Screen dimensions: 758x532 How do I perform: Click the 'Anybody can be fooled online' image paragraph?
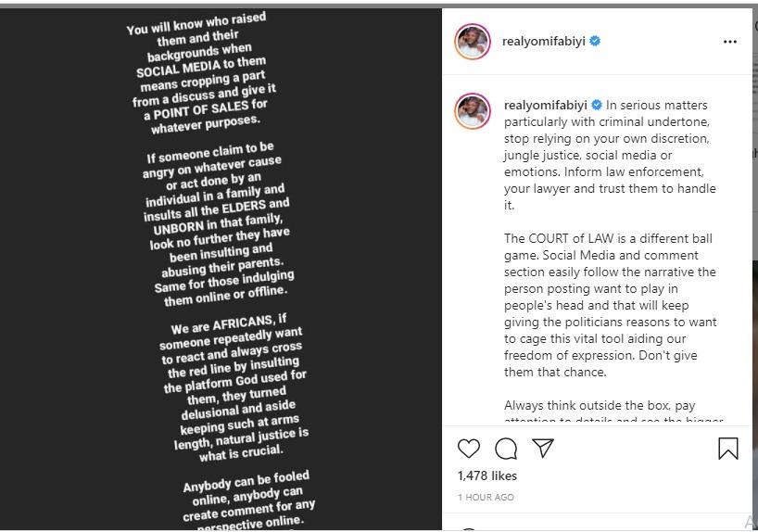coord(247,500)
